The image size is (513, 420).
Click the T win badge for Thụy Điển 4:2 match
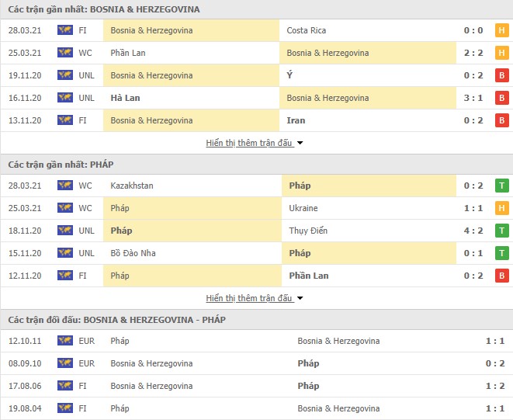click(x=502, y=231)
